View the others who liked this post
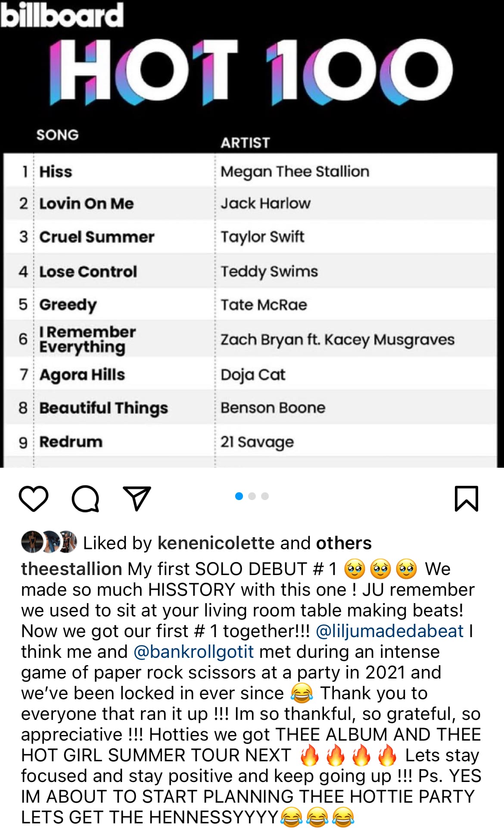504x835 pixels. [344, 543]
